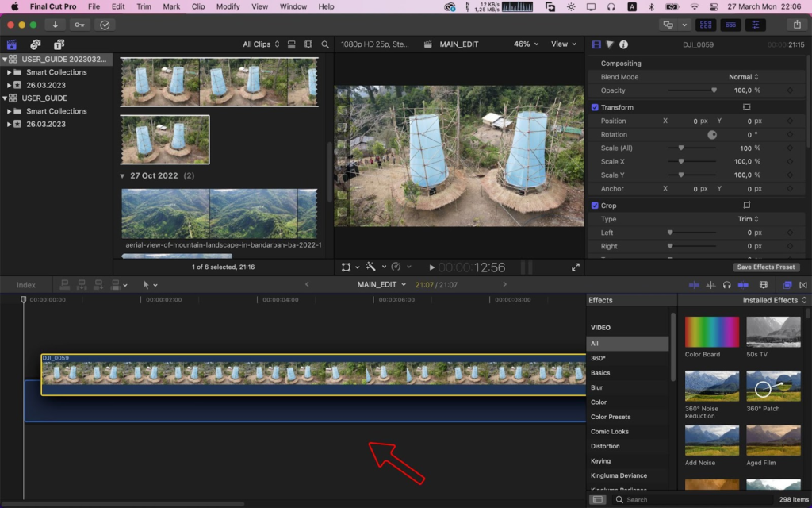Click the Share export icon
The image size is (812, 508).
tap(797, 25)
